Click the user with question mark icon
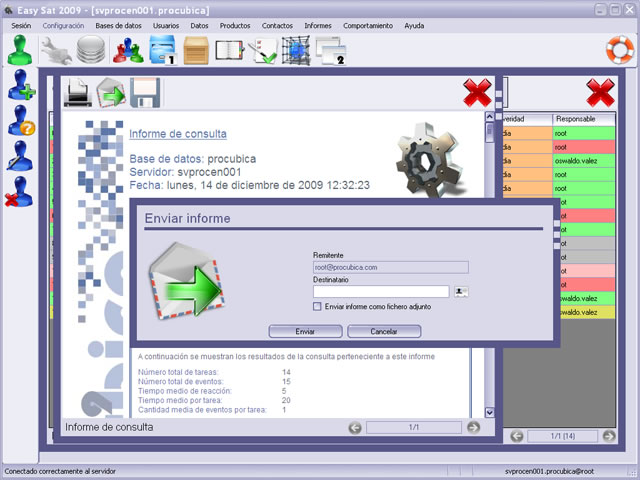The width and height of the screenshot is (640, 480). click(21, 120)
